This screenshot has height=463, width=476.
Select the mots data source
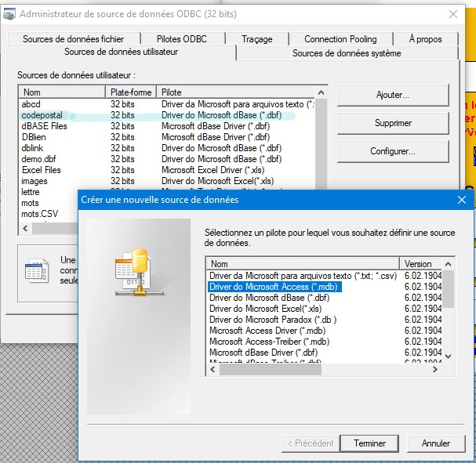tap(30, 203)
